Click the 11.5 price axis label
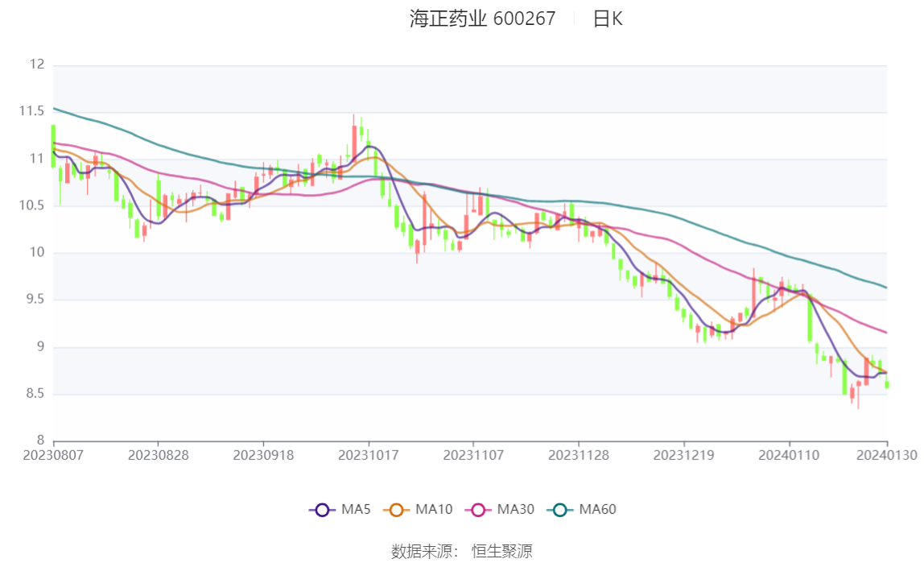 pos(32,111)
